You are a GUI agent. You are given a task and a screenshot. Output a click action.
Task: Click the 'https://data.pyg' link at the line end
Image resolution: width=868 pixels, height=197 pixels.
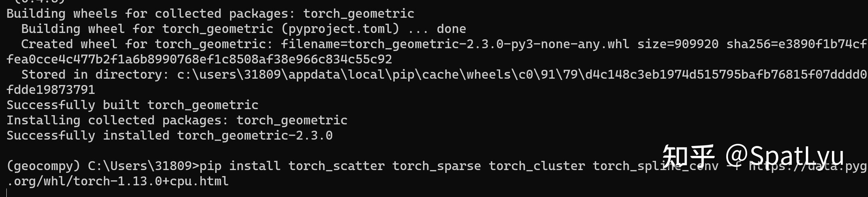(x=808, y=166)
